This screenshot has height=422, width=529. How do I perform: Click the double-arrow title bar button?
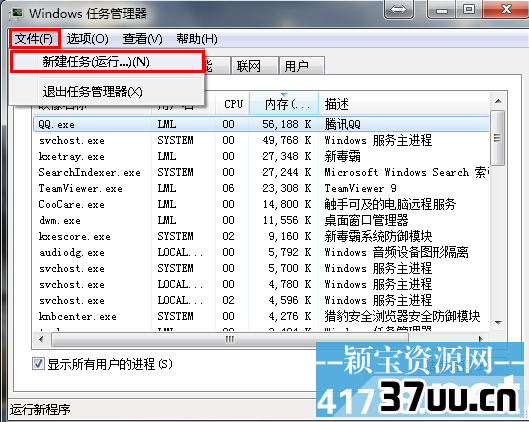(398, 9)
